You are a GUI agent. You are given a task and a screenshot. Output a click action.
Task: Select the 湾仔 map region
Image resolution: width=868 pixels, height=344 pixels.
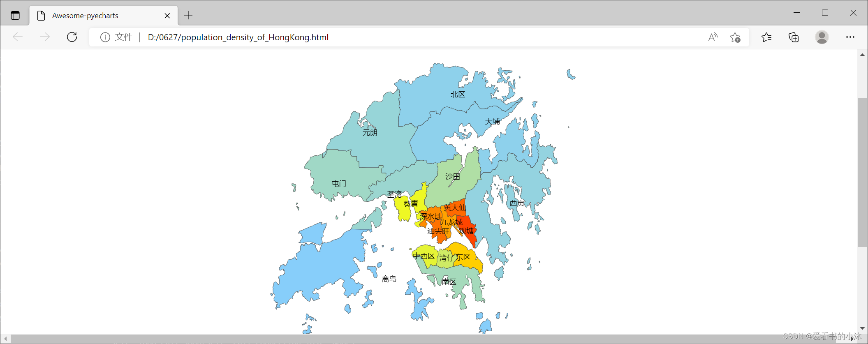click(446, 258)
